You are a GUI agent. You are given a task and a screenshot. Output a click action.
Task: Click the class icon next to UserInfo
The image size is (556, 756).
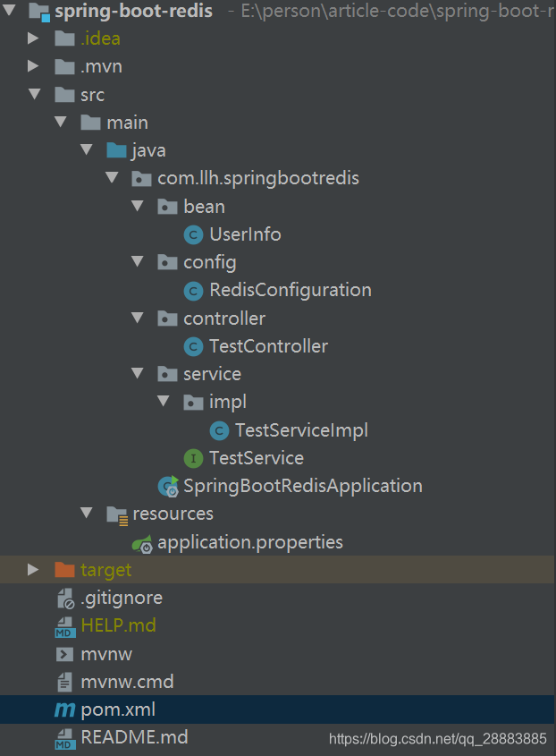click(x=193, y=234)
